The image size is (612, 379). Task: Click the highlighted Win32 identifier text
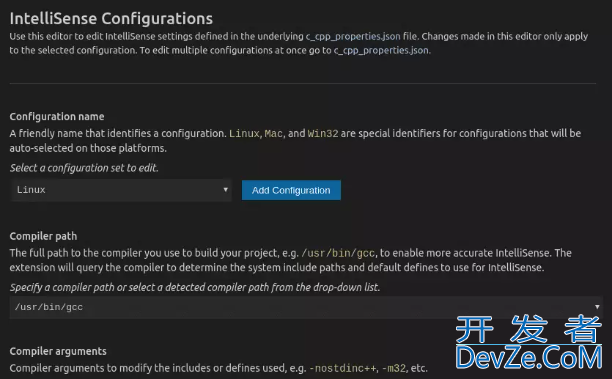tap(323, 133)
